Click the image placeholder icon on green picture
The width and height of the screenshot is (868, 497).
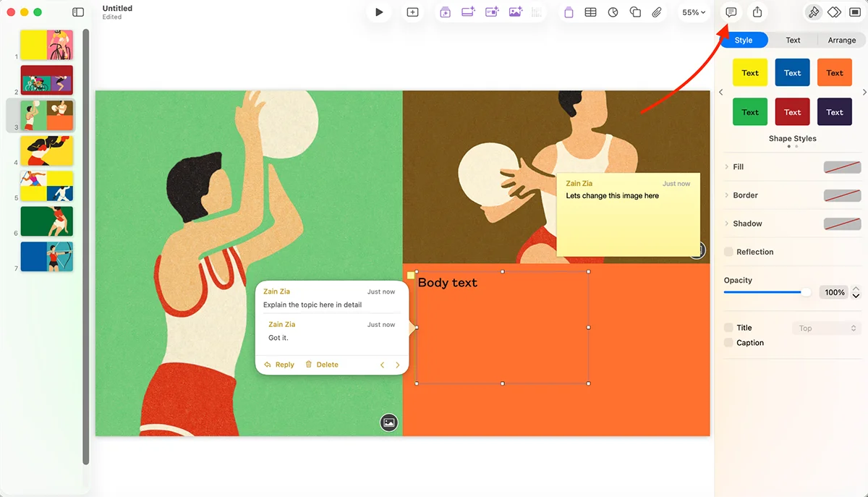coord(389,422)
